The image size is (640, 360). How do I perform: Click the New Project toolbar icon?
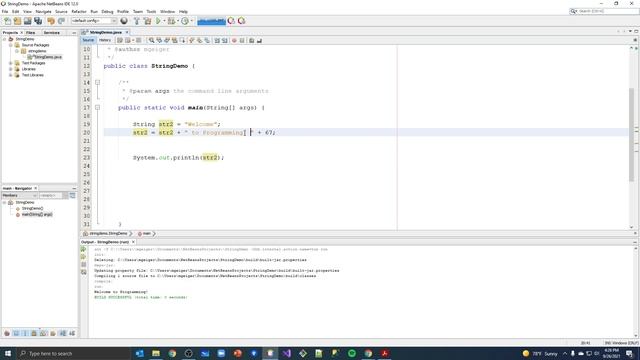(17, 21)
